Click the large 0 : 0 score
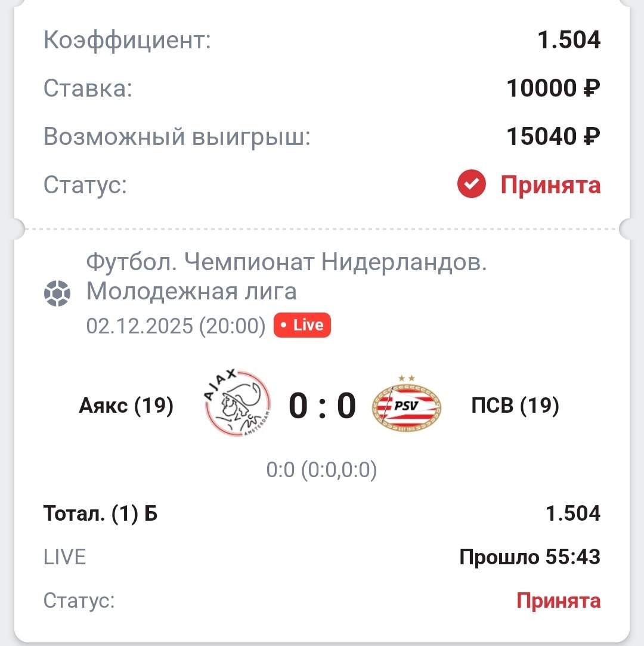The width and height of the screenshot is (644, 646). [322, 406]
